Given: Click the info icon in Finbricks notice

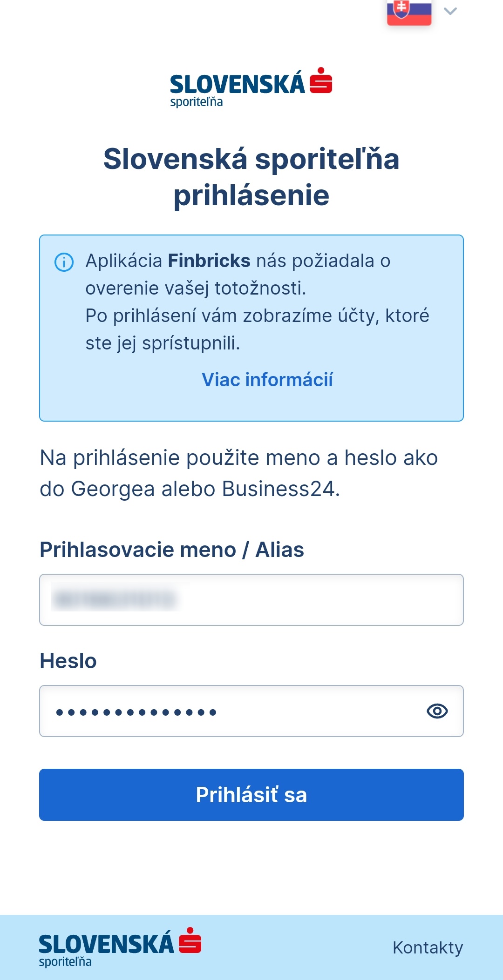Looking at the screenshot, I should (64, 262).
